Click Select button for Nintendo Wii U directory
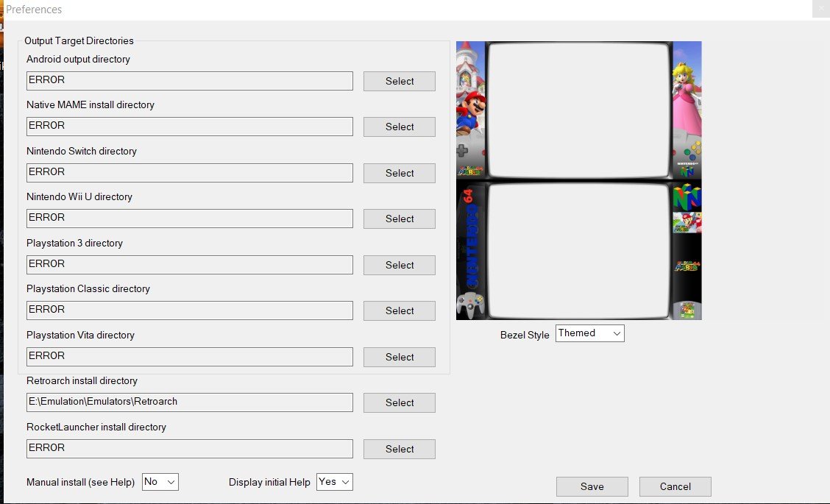Image resolution: width=830 pixels, height=504 pixels. pyautogui.click(x=399, y=219)
